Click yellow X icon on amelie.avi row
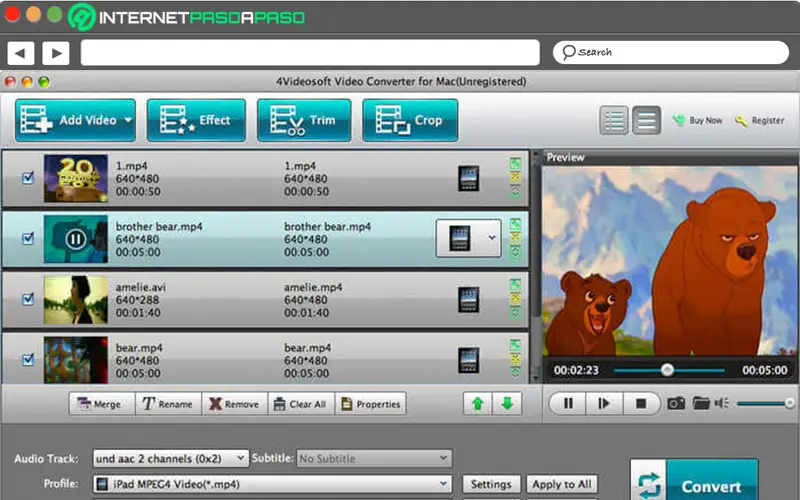800x500 pixels. pyautogui.click(x=515, y=299)
